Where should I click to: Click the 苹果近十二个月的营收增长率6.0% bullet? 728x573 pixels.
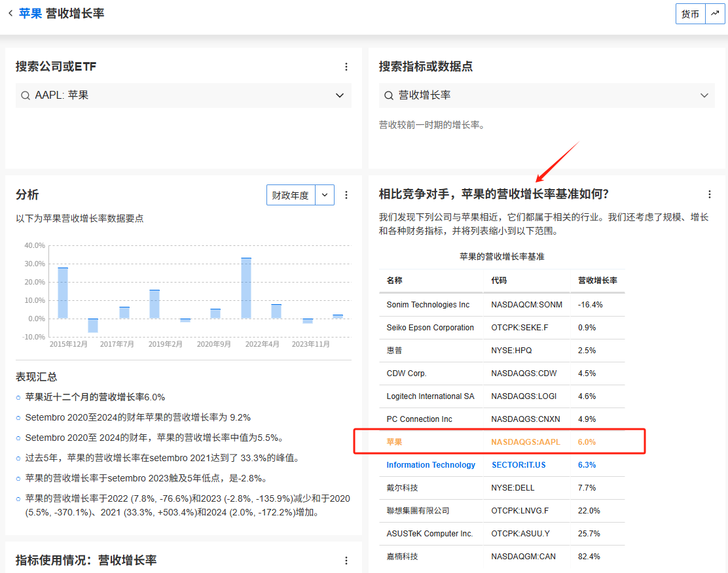coord(95,397)
